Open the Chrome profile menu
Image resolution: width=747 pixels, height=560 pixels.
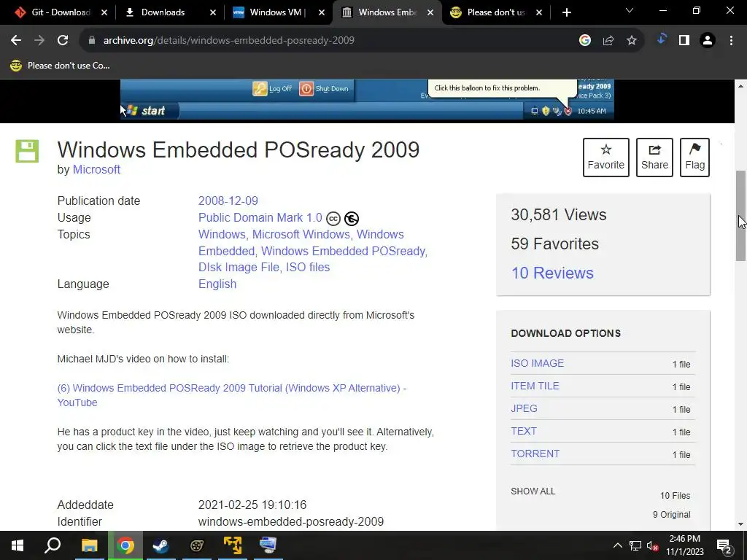[x=708, y=41]
